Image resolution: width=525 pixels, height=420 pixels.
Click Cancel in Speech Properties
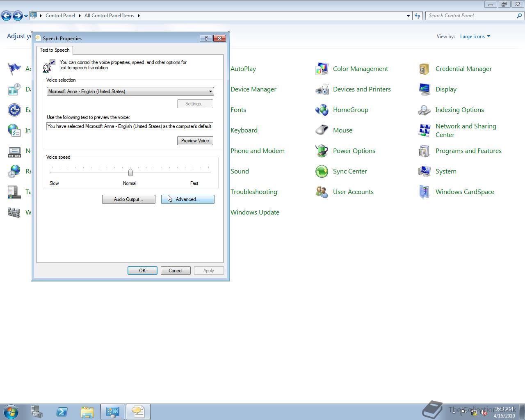pos(175,271)
